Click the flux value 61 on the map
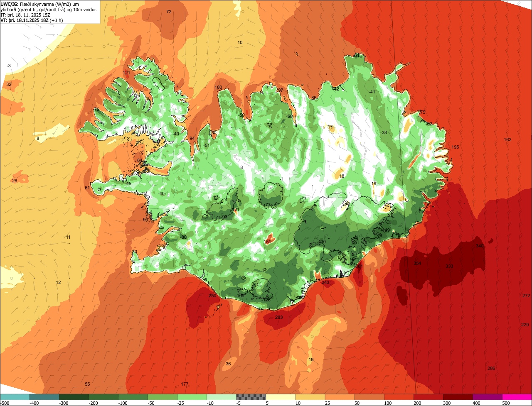The image size is (532, 406). pos(87,188)
